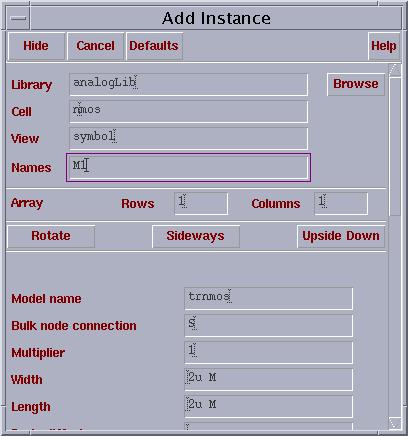Click the Rows input field
This screenshot has width=408, height=436.
pos(201,203)
